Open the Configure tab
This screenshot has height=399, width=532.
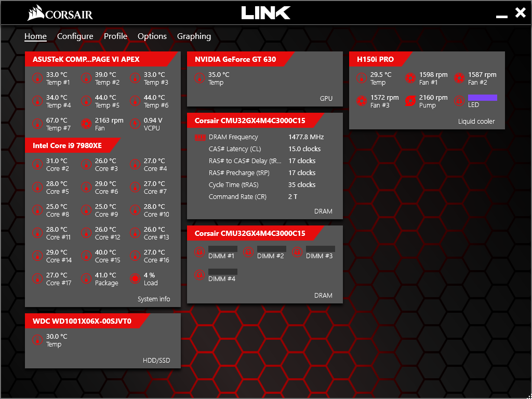pyautogui.click(x=75, y=36)
